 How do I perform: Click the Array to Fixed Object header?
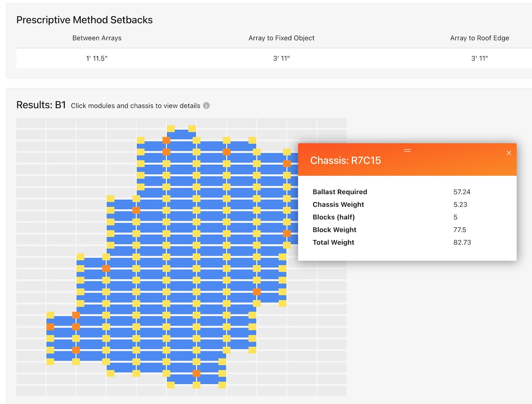[282, 38]
